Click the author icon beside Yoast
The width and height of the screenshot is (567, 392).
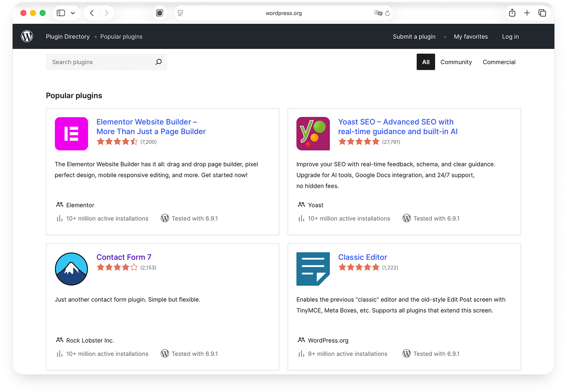click(x=301, y=205)
